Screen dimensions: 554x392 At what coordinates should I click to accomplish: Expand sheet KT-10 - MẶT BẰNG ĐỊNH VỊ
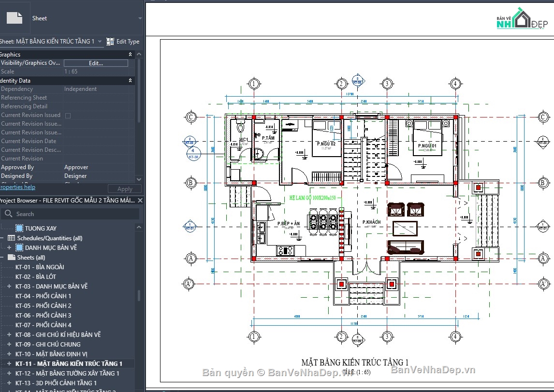9,354
